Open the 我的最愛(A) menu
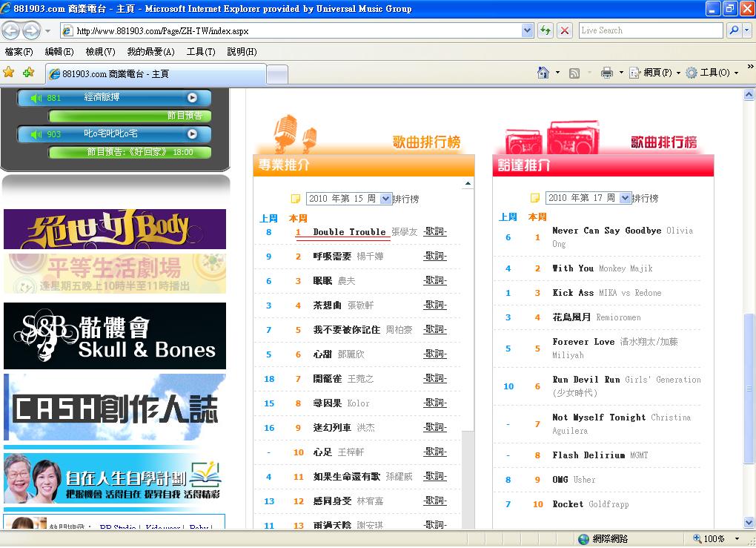This screenshot has width=756, height=548. point(150,52)
